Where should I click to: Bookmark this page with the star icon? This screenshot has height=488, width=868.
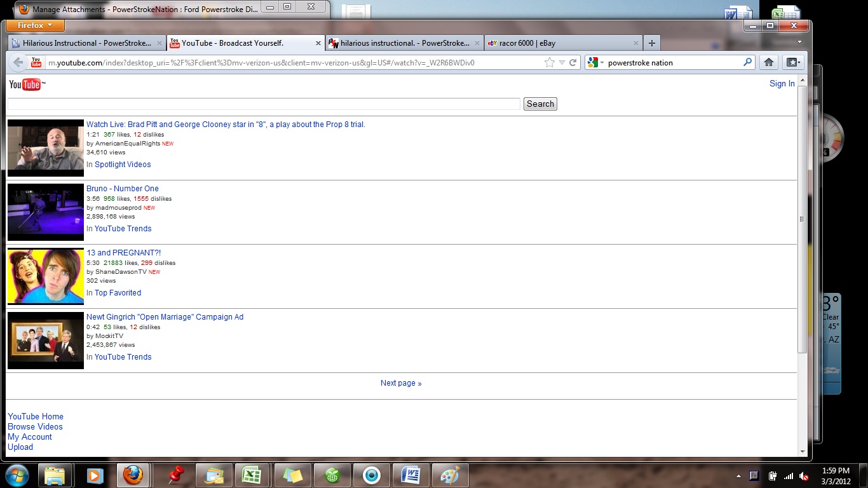(550, 62)
